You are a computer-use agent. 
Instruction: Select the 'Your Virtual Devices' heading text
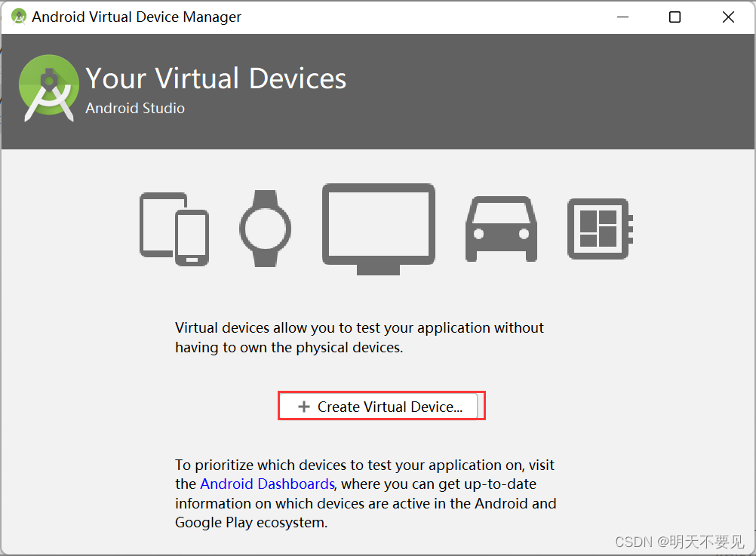coord(216,78)
